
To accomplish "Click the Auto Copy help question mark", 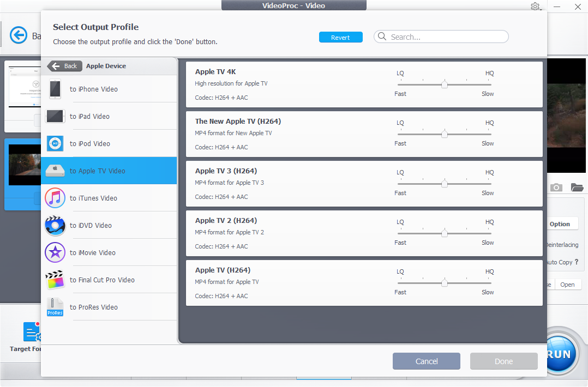I will [x=577, y=262].
